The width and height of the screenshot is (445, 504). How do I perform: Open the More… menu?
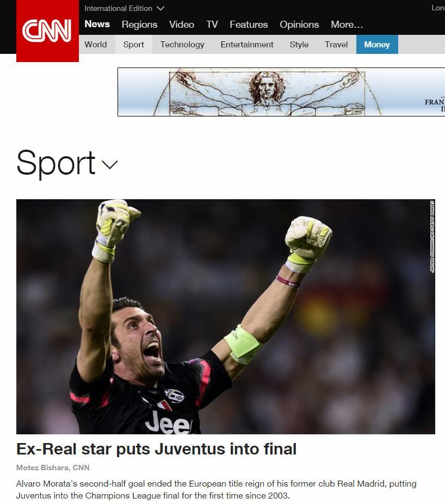[347, 24]
